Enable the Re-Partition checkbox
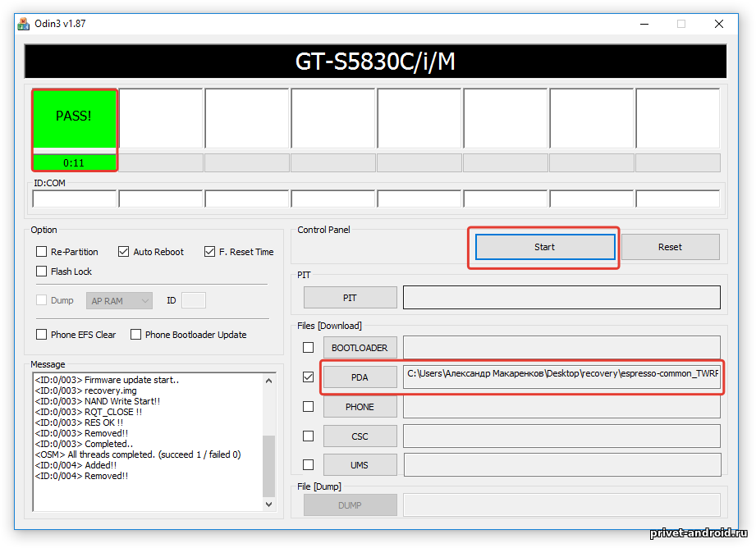Viewport: 756px width, 548px height. click(42, 252)
